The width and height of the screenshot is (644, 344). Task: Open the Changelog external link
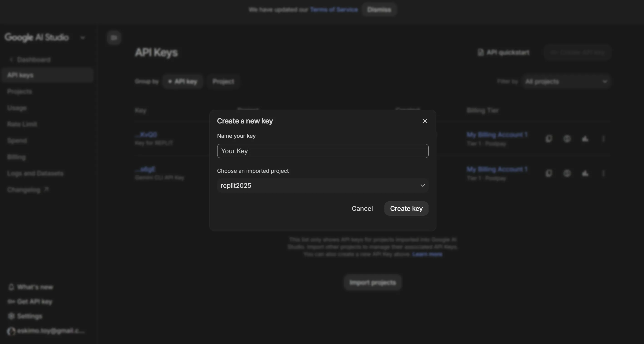coord(28,190)
